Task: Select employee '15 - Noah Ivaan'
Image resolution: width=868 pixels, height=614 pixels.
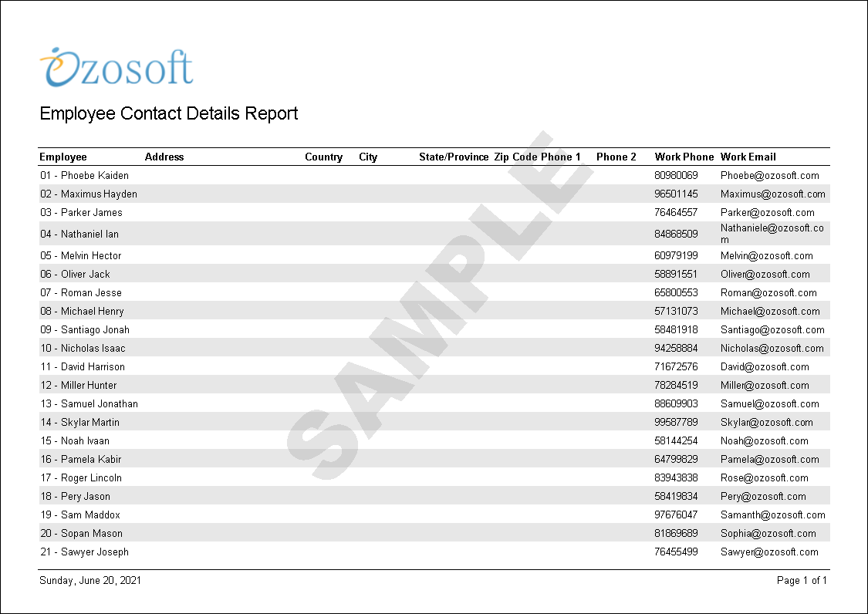Action: 76,441
